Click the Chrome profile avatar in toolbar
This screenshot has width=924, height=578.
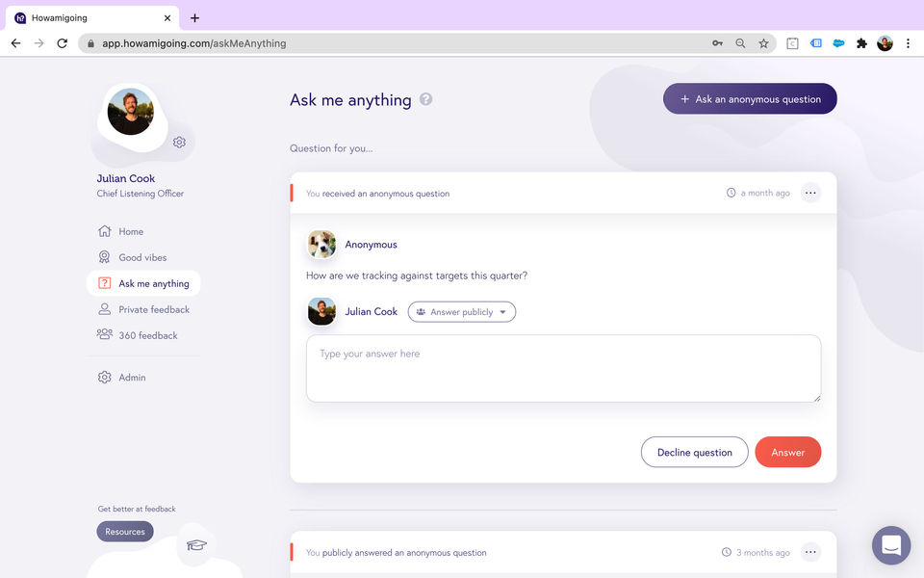pyautogui.click(x=885, y=43)
